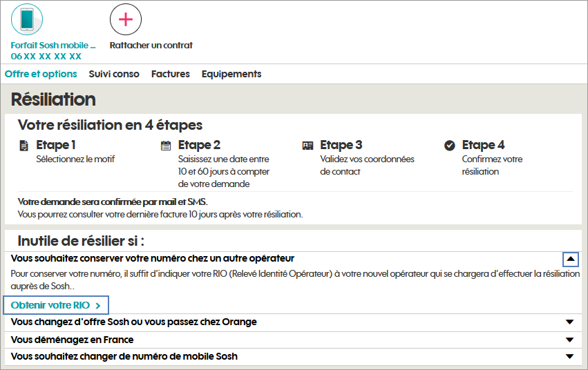Screen dimensions: 588x370
Task: Select the Equipements tab
Action: coord(231,74)
